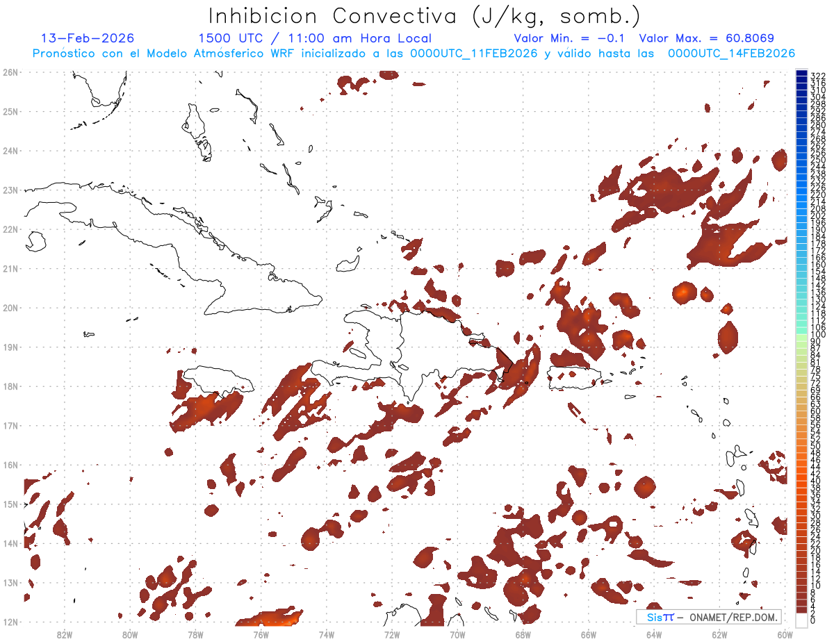Click the "25N" latitude label
The image size is (834, 644).
click(x=10, y=111)
